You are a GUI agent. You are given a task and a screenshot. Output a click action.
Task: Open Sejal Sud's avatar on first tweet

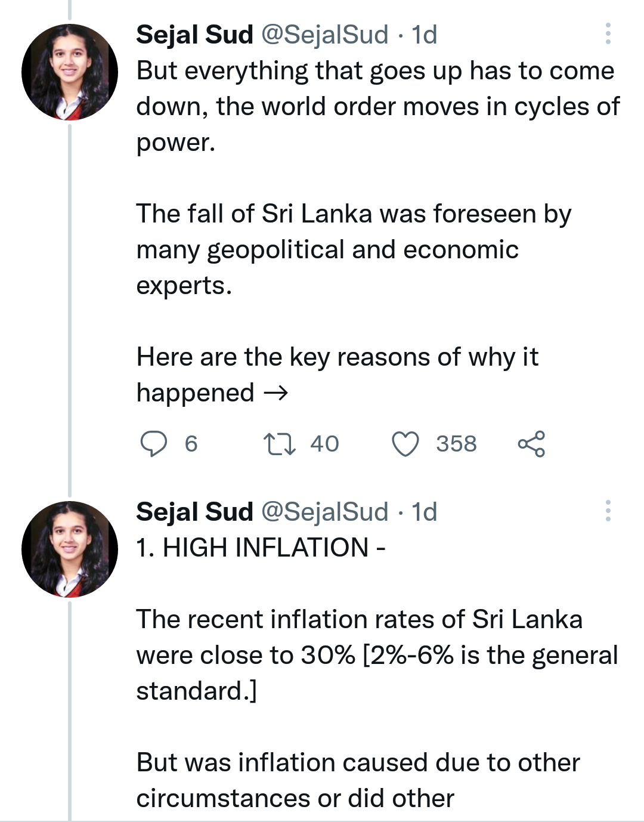[70, 72]
